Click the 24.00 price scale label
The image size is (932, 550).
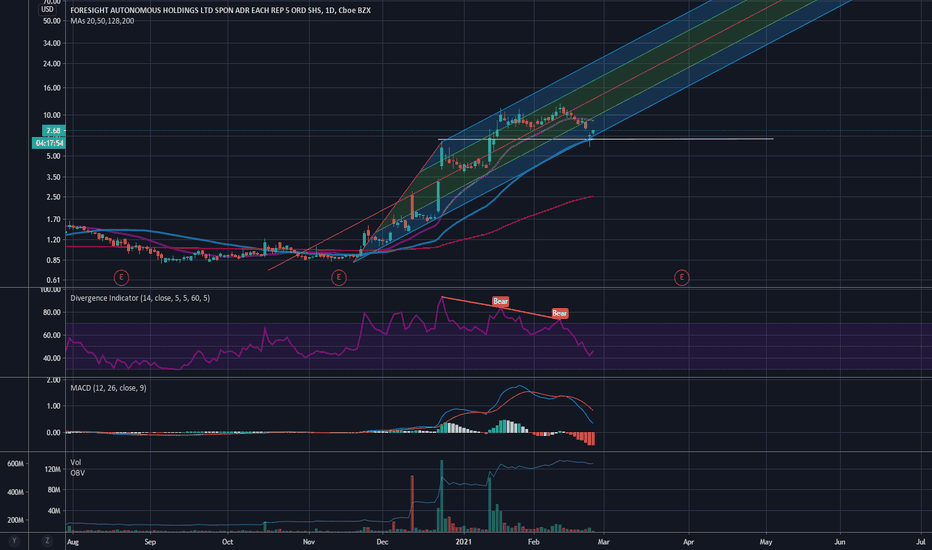coord(52,64)
